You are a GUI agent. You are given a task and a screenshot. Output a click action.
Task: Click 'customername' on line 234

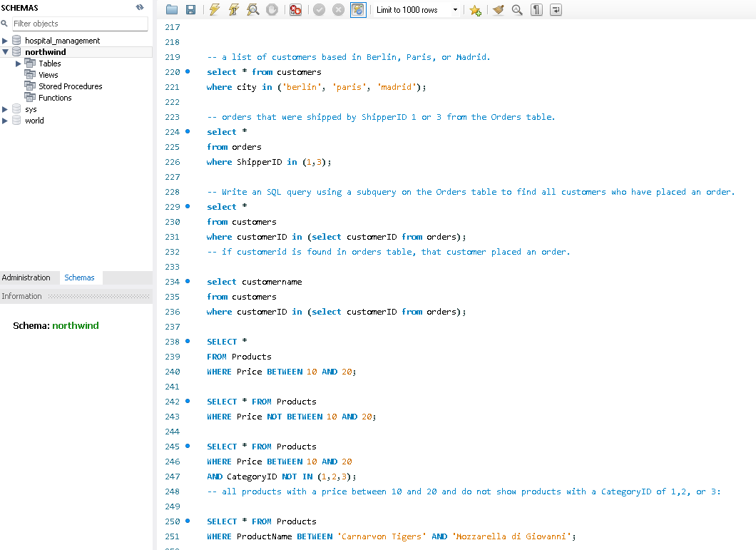[272, 282]
